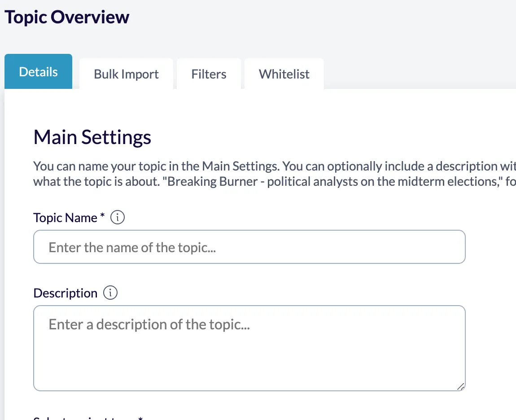Tap the information circle in the Topic Name row
Viewport: 516px width, 420px height.
click(x=118, y=217)
